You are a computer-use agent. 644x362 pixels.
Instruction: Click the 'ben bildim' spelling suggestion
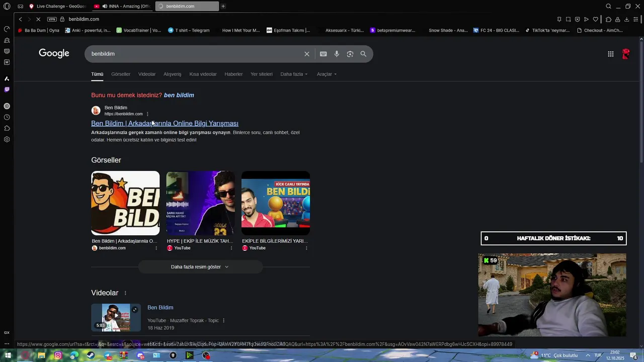tap(179, 95)
